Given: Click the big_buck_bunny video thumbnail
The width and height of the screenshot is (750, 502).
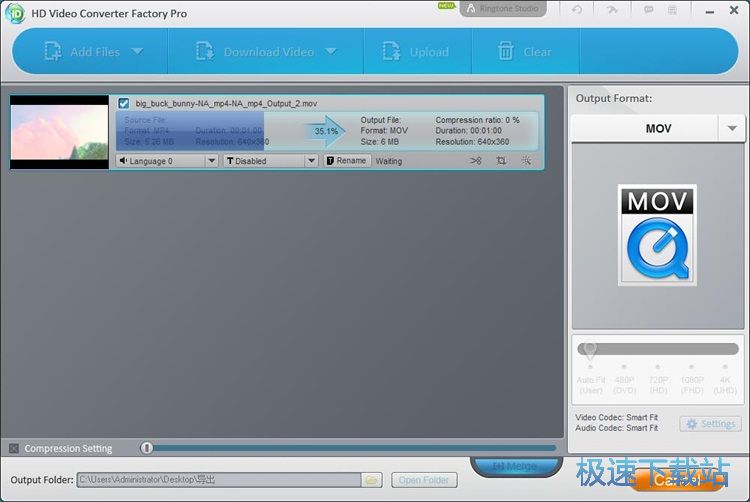Looking at the screenshot, I should tap(59, 132).
